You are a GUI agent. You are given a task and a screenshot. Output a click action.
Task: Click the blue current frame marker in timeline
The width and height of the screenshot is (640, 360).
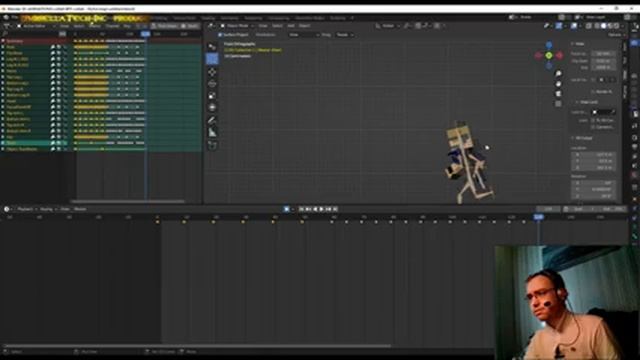(x=539, y=217)
